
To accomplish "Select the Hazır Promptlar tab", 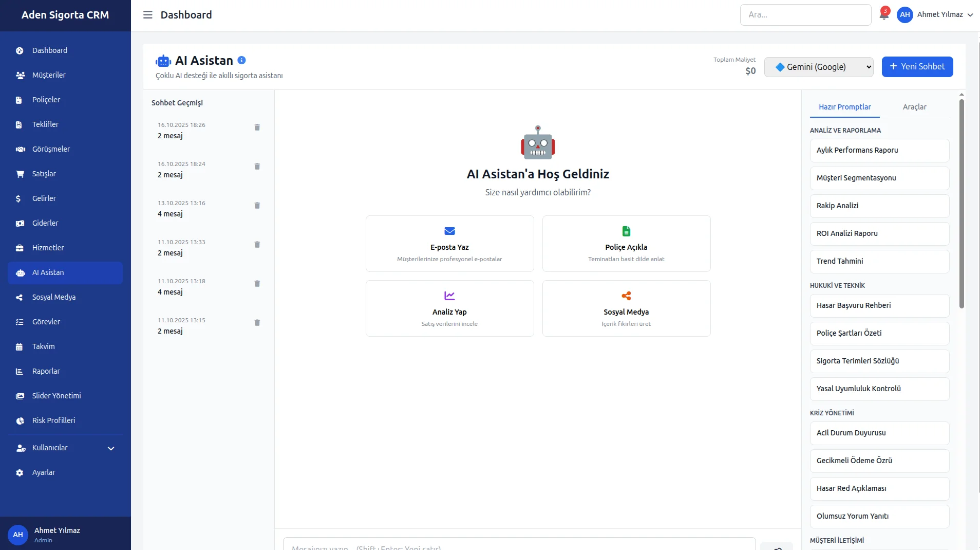I will (x=844, y=107).
